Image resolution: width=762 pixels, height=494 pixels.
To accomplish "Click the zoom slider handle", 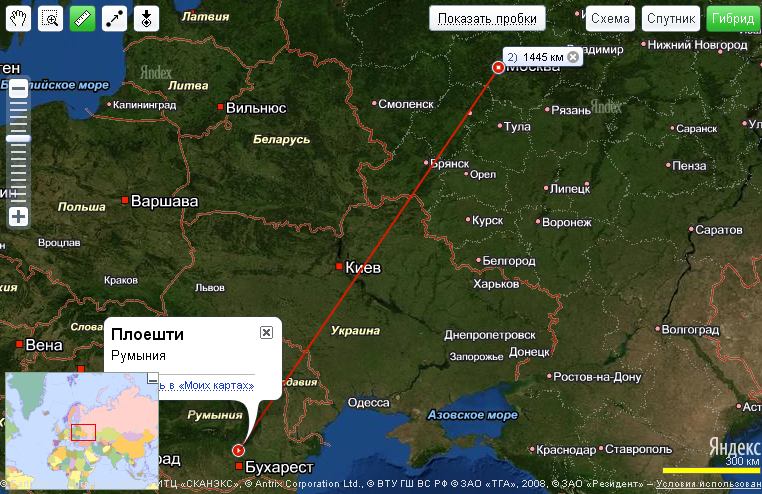I will pos(18,139).
